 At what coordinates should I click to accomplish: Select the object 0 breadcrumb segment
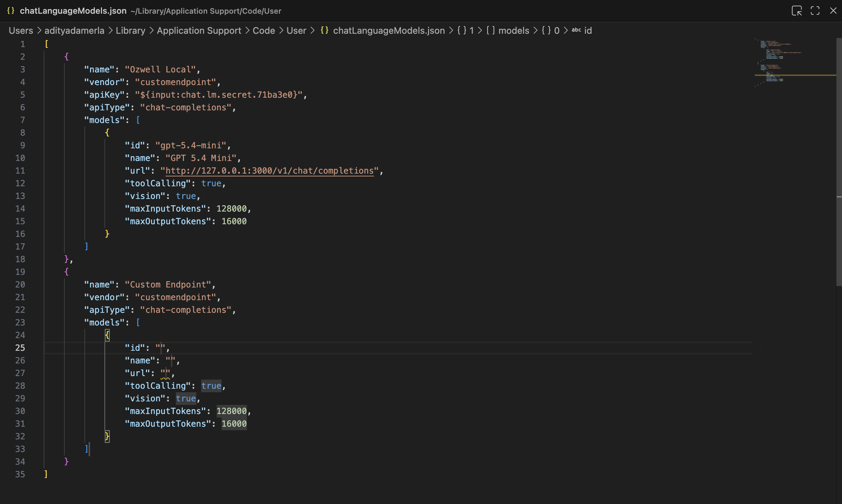coord(550,31)
